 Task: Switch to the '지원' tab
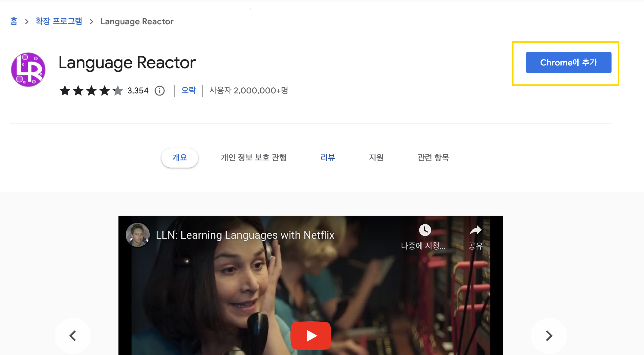click(376, 158)
